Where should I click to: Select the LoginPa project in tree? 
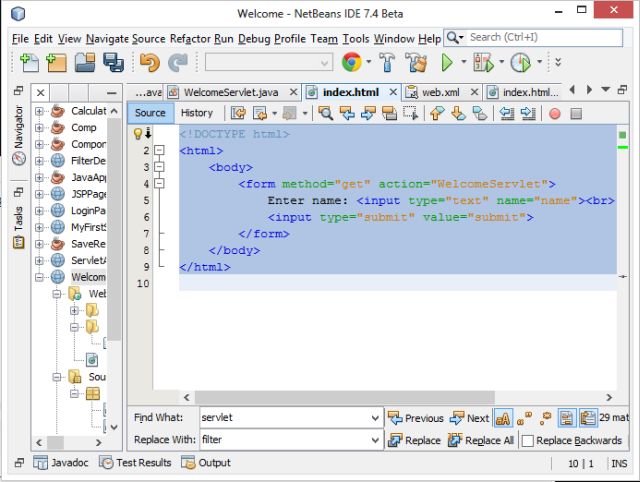point(88,211)
